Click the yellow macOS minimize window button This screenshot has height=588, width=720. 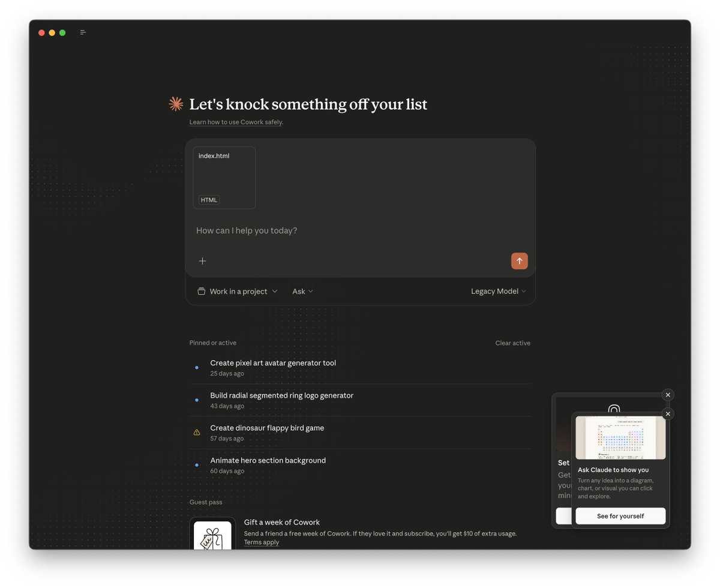coord(52,32)
